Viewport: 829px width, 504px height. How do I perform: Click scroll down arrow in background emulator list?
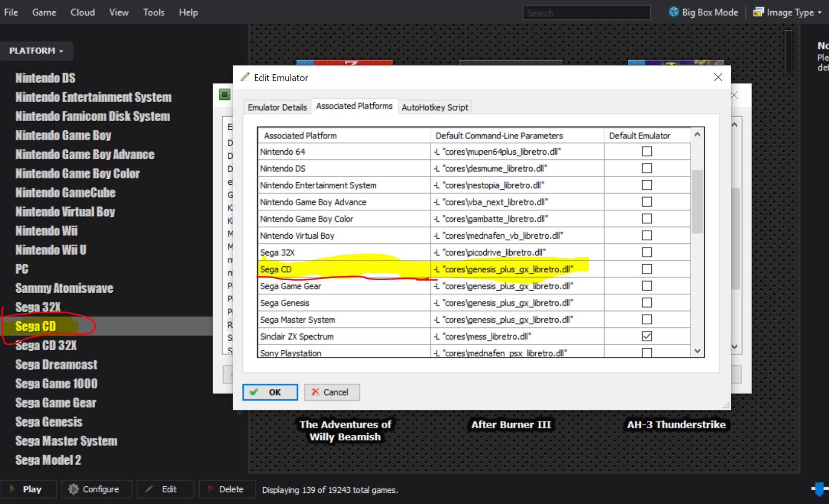coord(734,347)
